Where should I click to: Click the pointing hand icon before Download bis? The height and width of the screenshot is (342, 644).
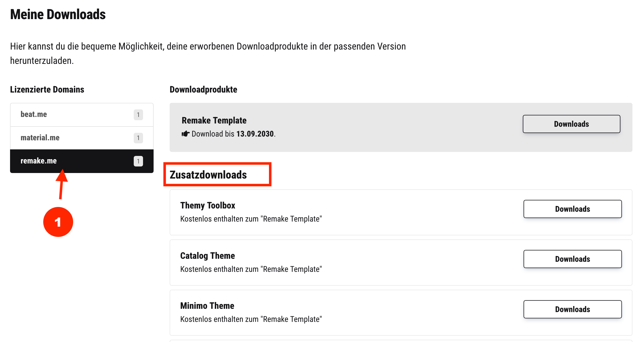tap(186, 134)
